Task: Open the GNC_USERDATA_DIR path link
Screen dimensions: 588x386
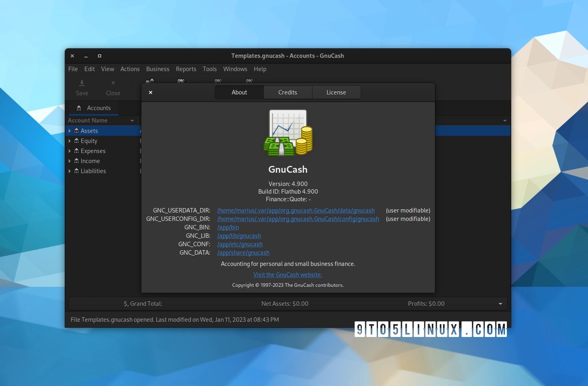Action: [x=296, y=210]
